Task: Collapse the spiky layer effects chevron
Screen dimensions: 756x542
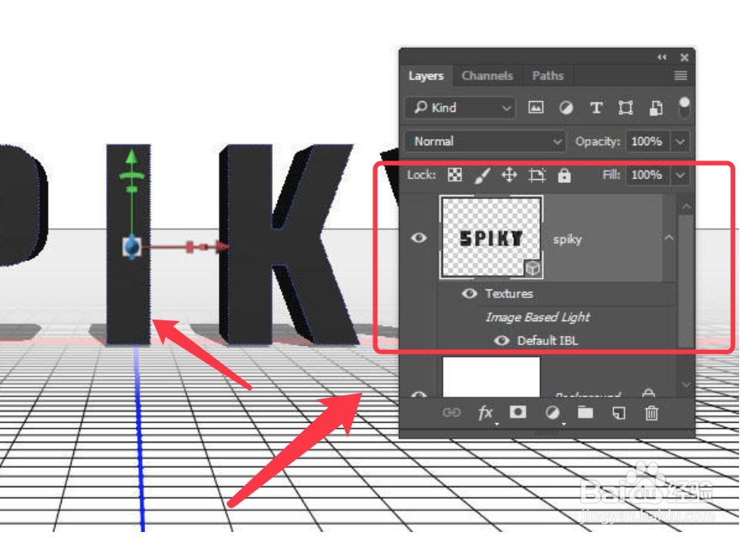Action: click(670, 239)
